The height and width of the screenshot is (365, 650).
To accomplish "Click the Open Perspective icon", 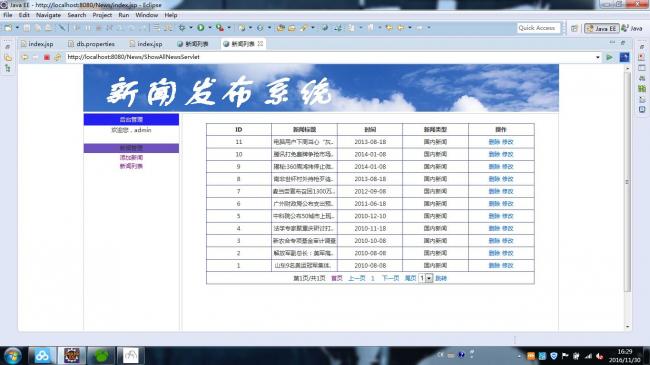I will tap(574, 28).
